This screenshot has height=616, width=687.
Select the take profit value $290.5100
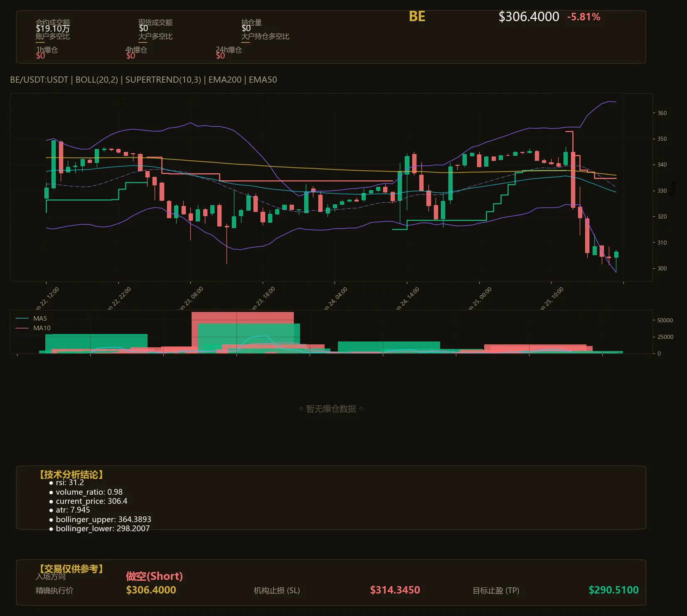pyautogui.click(x=613, y=590)
